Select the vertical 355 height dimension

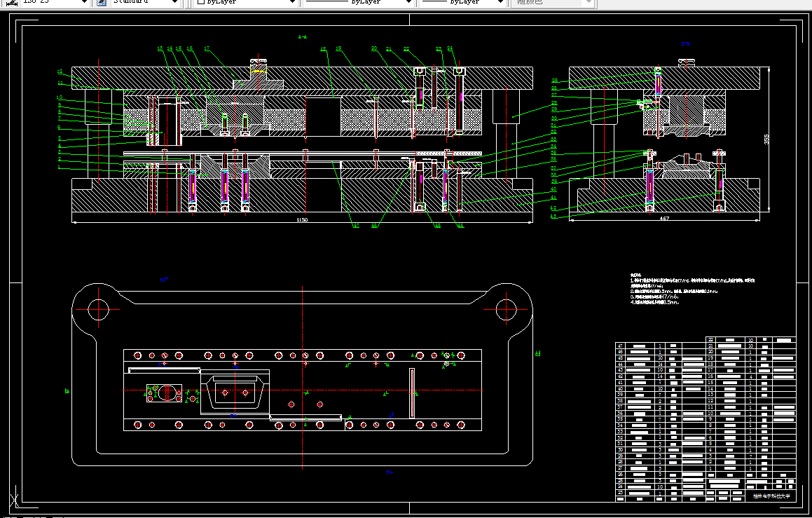(x=766, y=139)
